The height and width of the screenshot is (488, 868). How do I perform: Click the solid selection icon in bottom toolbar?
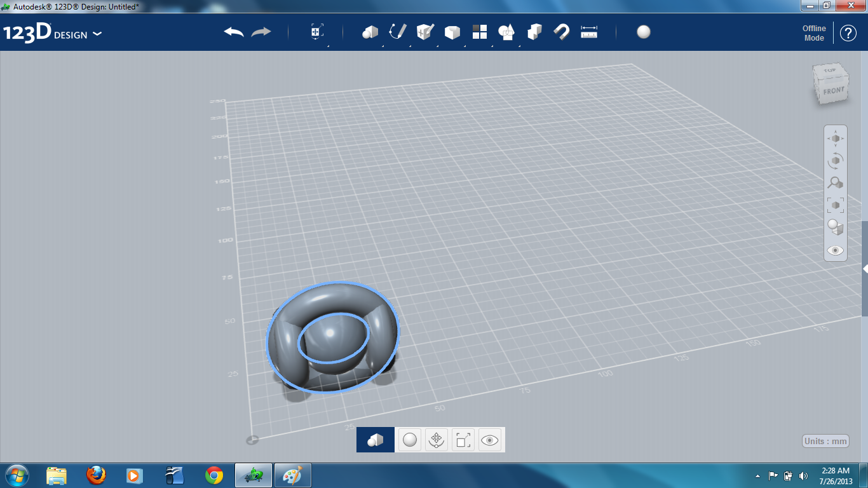click(376, 440)
